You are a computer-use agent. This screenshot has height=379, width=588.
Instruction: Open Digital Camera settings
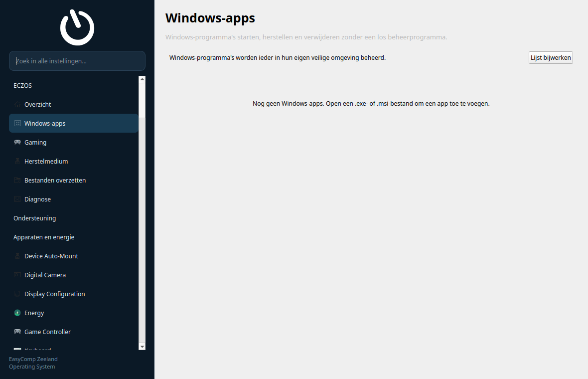74,275
